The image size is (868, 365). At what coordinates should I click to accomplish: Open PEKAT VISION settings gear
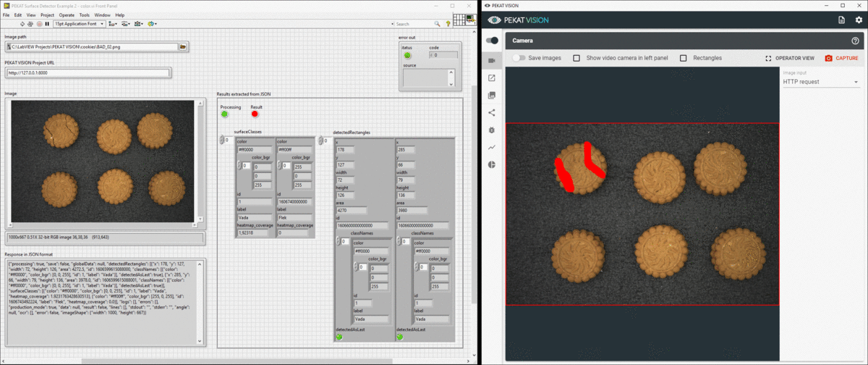coord(859,20)
